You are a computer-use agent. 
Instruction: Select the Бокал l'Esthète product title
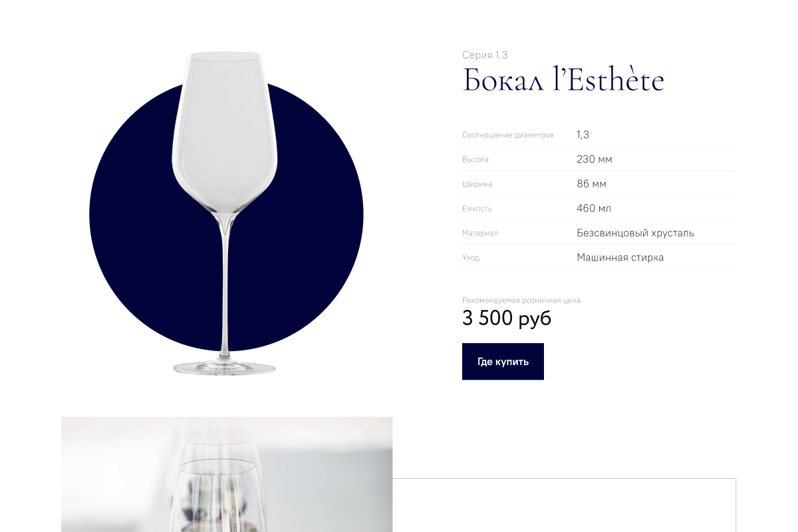point(563,80)
